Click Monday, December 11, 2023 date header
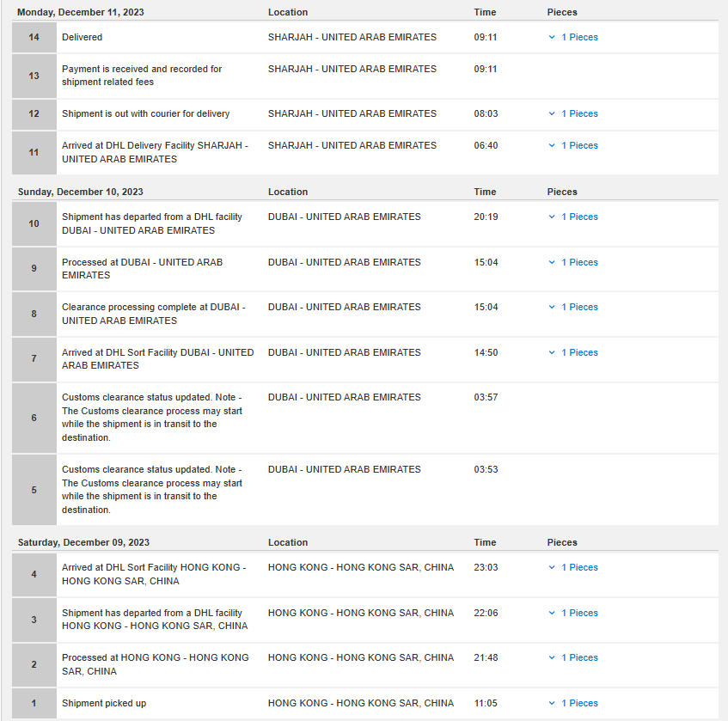Viewport: 728px width, 721px height. click(x=80, y=12)
